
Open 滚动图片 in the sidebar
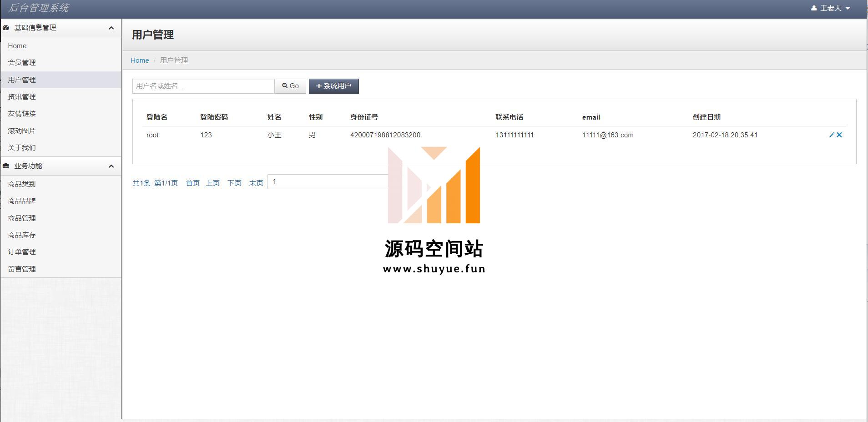click(61, 131)
